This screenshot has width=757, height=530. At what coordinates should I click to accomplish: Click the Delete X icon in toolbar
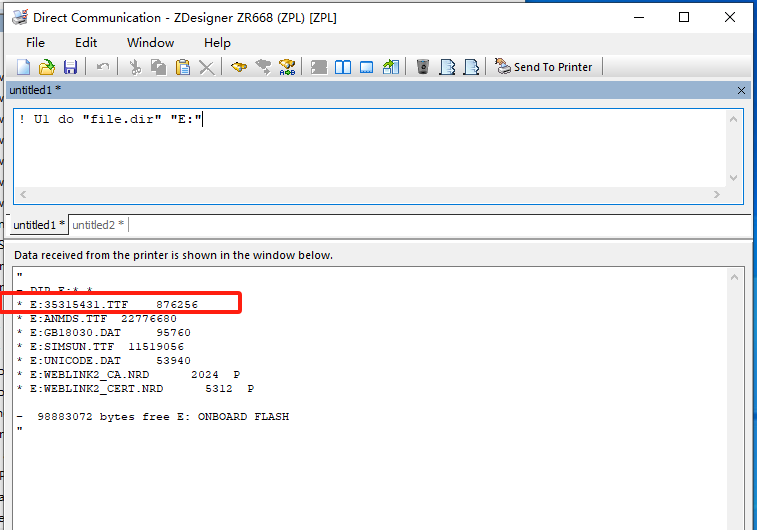click(x=207, y=67)
